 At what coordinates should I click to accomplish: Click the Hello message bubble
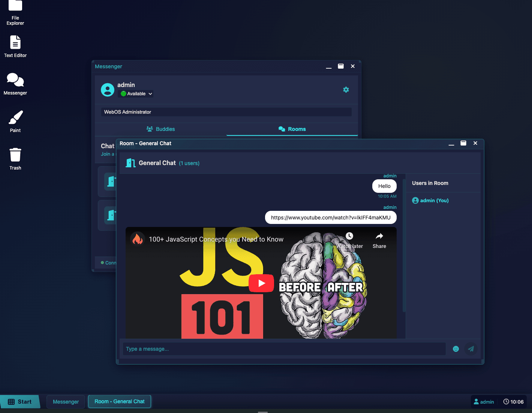click(384, 186)
